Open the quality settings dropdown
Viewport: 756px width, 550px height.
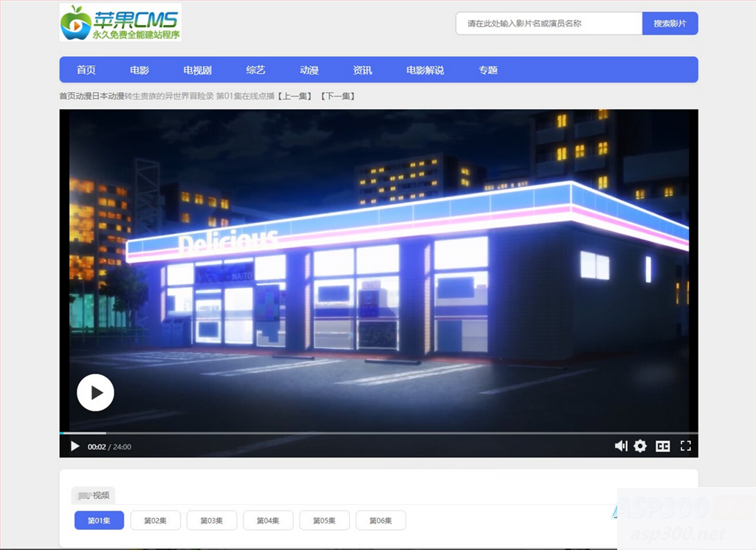click(639, 446)
